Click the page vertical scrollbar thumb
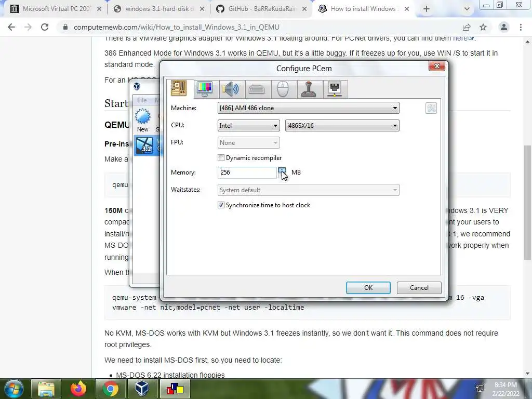Viewport: 532px width, 399px height. pyautogui.click(x=527, y=203)
